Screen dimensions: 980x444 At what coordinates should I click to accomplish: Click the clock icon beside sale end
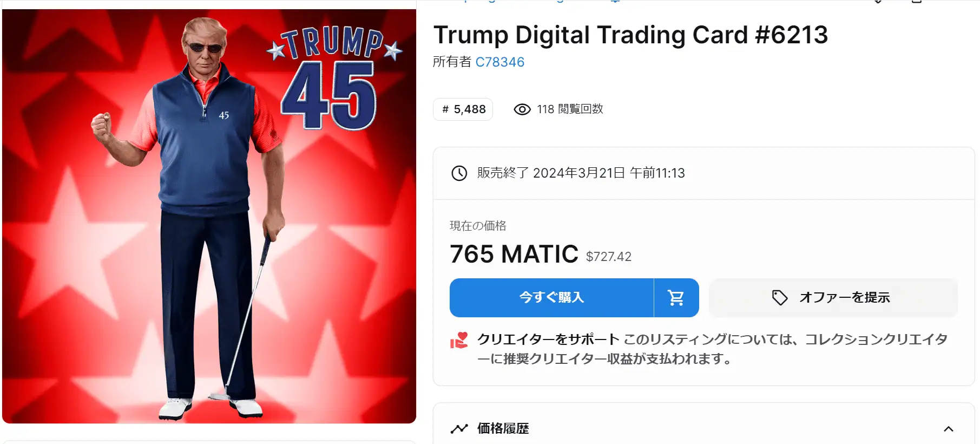[459, 173]
